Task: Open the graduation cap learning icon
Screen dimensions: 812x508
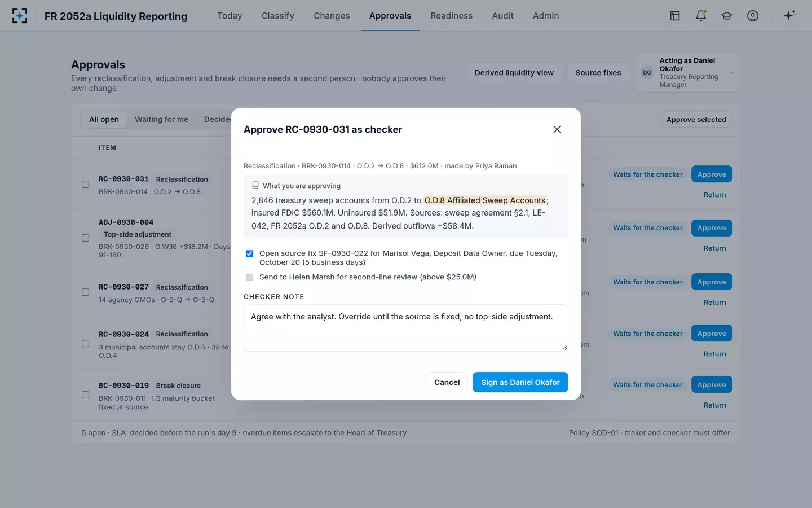Action: pyautogui.click(x=727, y=16)
